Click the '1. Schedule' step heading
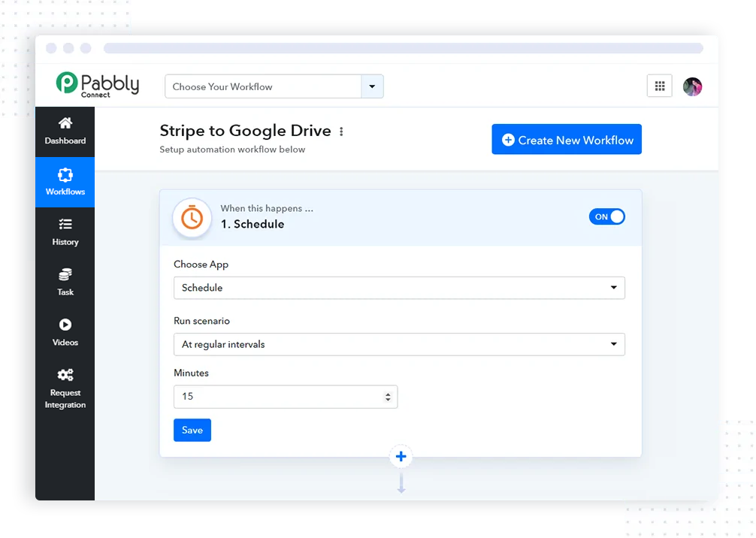This screenshot has height=538, width=756. point(253,224)
